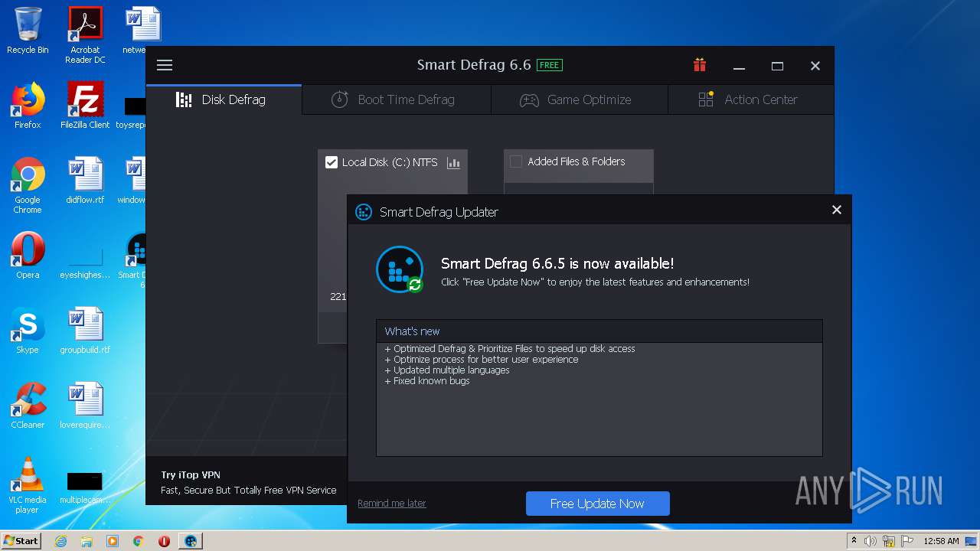Click the What's new header
This screenshot has height=551, width=980.
pos(599,331)
